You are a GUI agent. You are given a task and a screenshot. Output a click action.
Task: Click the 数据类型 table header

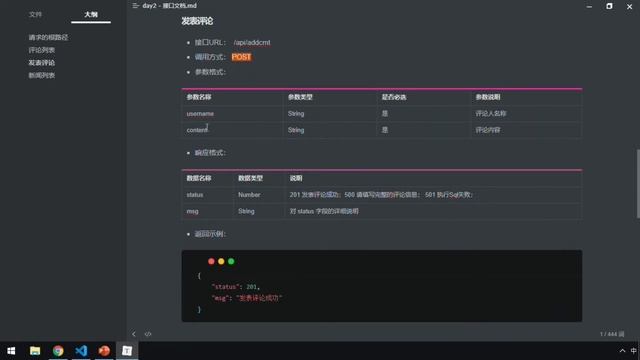point(251,178)
